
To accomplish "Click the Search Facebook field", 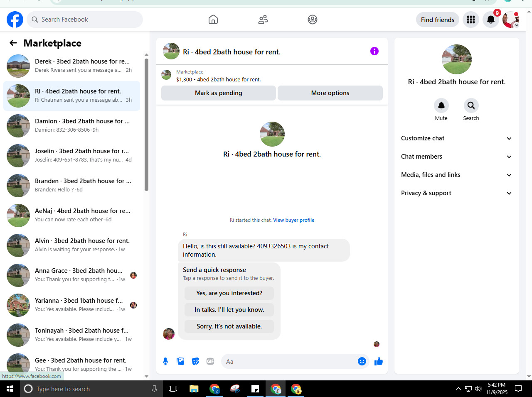I will (85, 20).
